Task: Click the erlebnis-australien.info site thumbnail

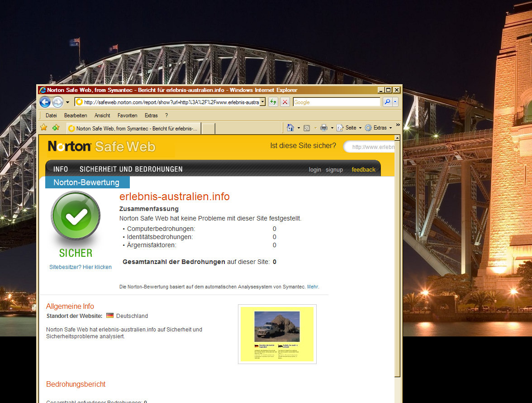Action: tap(277, 334)
